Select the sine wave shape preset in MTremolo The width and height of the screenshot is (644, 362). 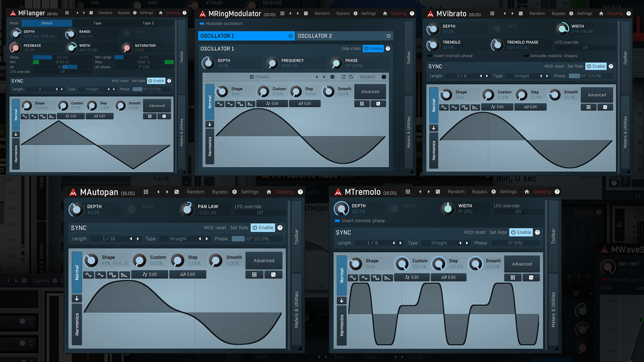pos(353,278)
